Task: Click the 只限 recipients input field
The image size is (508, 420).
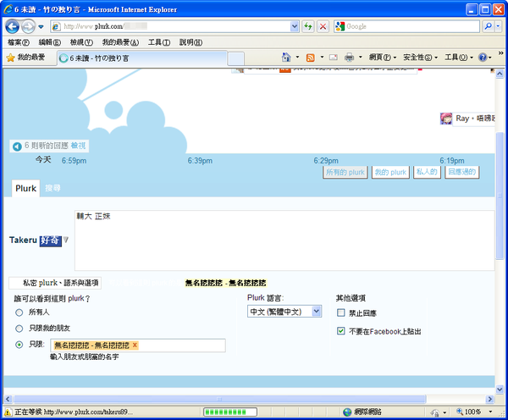Action: coord(138,345)
